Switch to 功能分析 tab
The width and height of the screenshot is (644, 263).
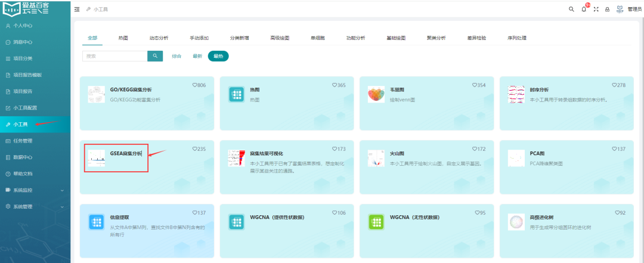[x=355, y=38]
